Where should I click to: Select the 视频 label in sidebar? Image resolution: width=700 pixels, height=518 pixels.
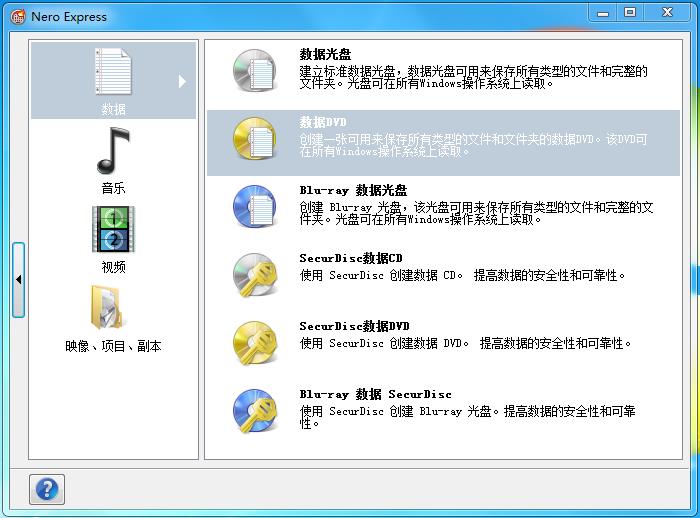pos(113,267)
